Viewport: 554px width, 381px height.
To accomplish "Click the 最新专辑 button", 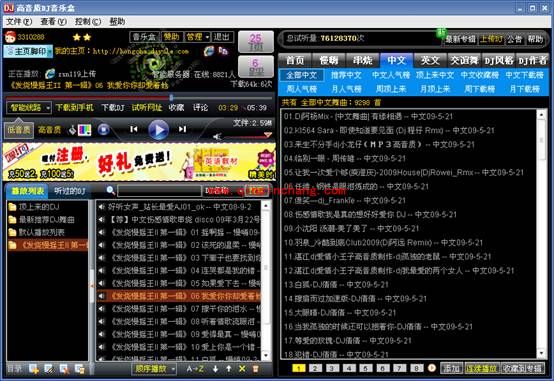I will coord(461,39).
